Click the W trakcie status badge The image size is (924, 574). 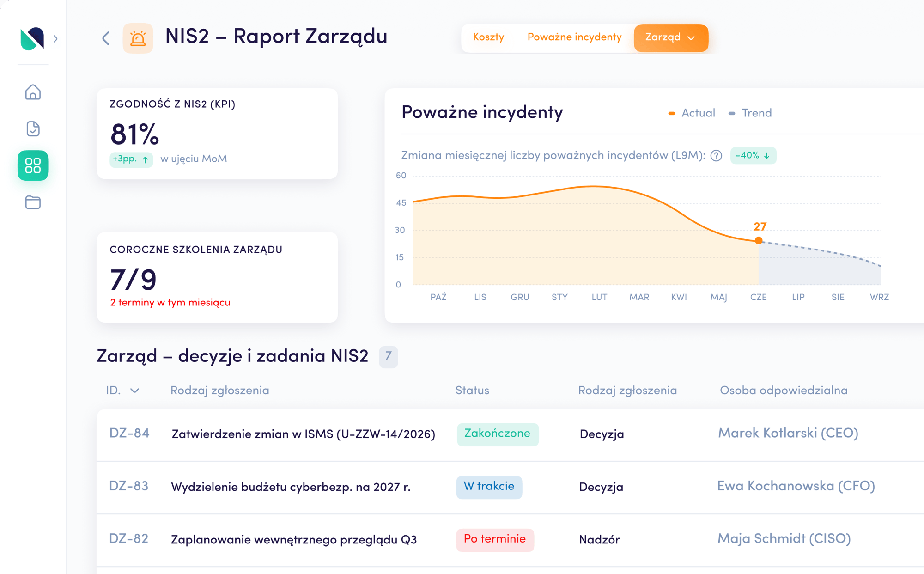pyautogui.click(x=489, y=487)
